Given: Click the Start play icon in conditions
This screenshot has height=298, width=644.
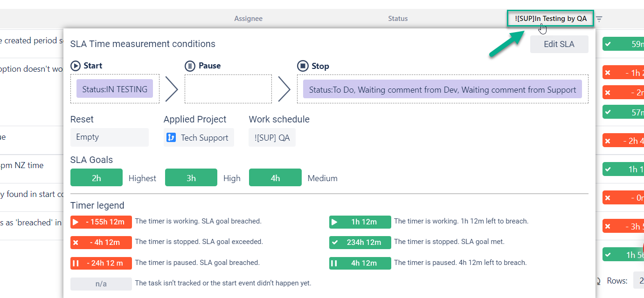Looking at the screenshot, I should pyautogui.click(x=76, y=66).
